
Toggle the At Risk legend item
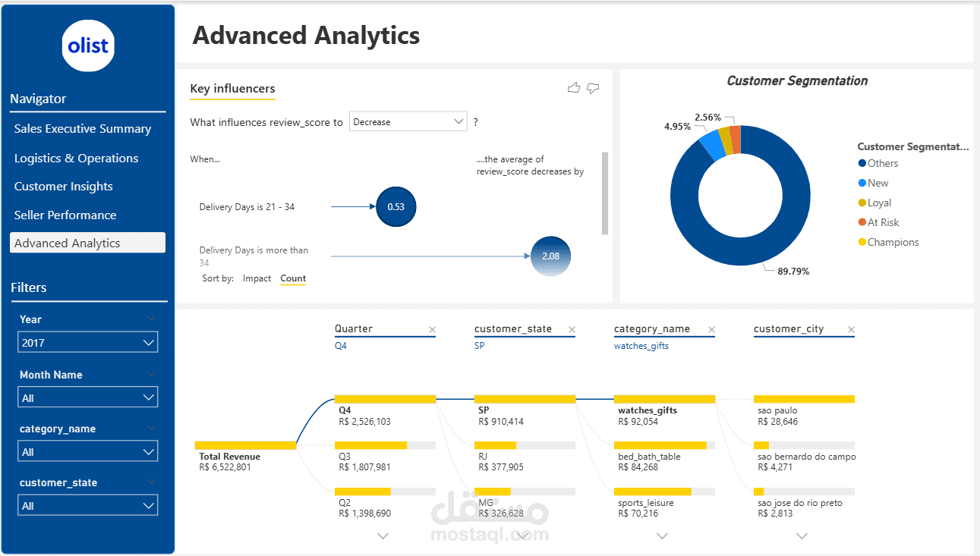click(x=883, y=222)
